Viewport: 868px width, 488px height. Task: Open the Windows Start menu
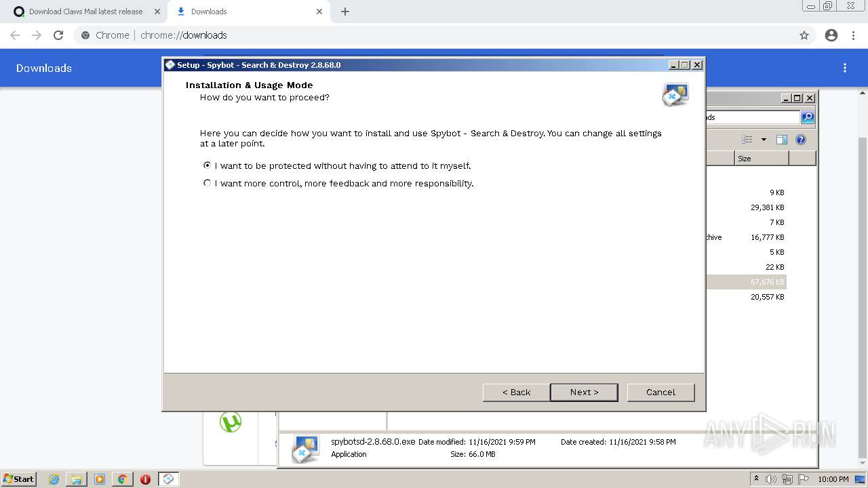click(x=18, y=479)
